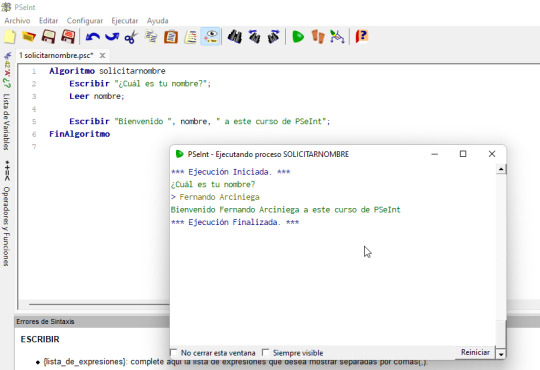Toggle the highlighted eye icon in the toolbar

(x=210, y=37)
